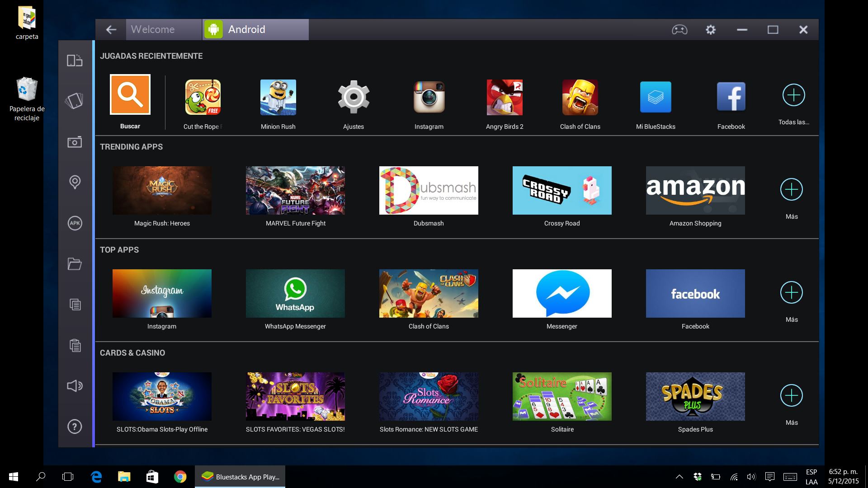The width and height of the screenshot is (868, 488).
Task: Open BlueStacks settings gear icon
Action: pos(711,28)
